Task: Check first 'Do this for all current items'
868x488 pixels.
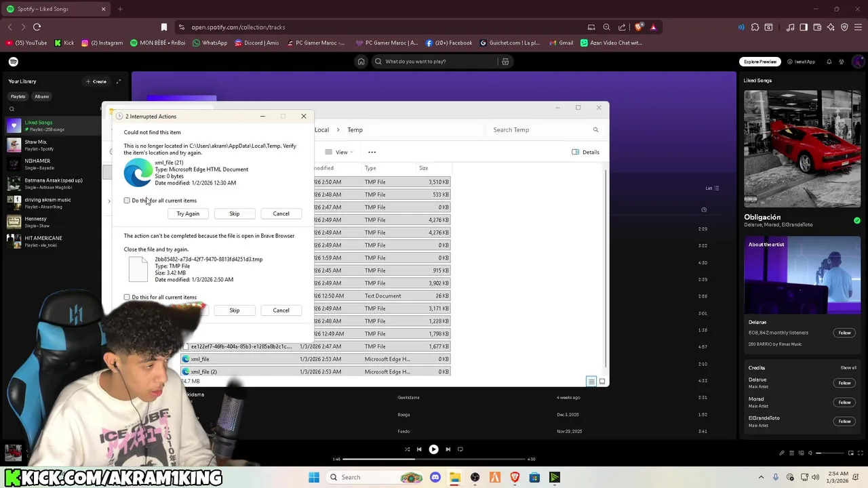Action: pyautogui.click(x=127, y=201)
